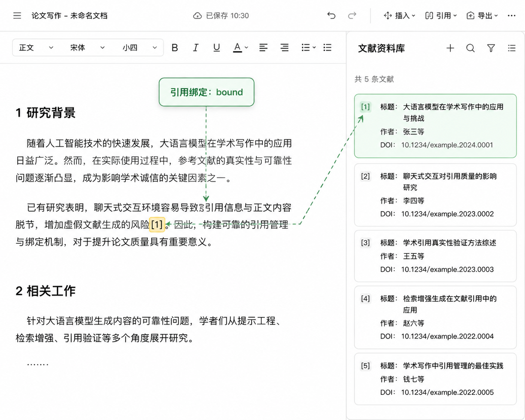Open the 导出 dropdown menu

[482, 16]
